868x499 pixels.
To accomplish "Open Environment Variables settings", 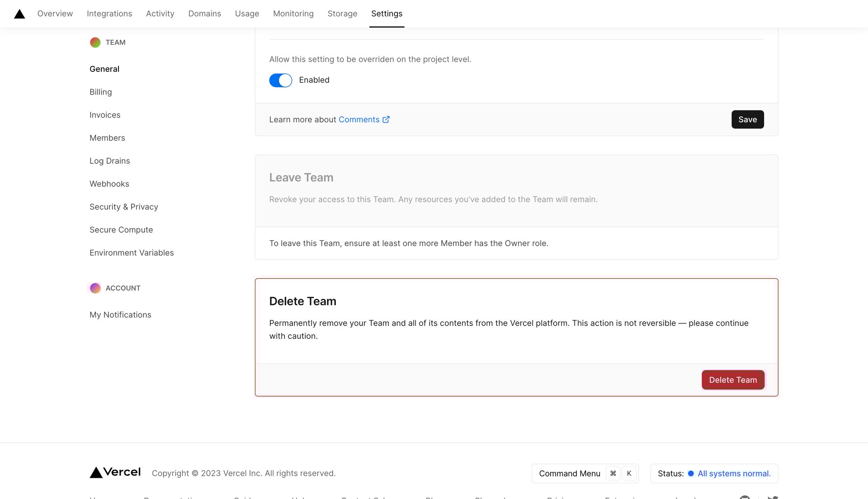I will click(132, 253).
